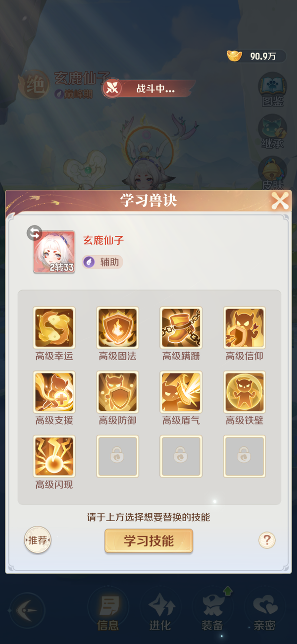Select the 高级铁壁 skill icon

245,392
